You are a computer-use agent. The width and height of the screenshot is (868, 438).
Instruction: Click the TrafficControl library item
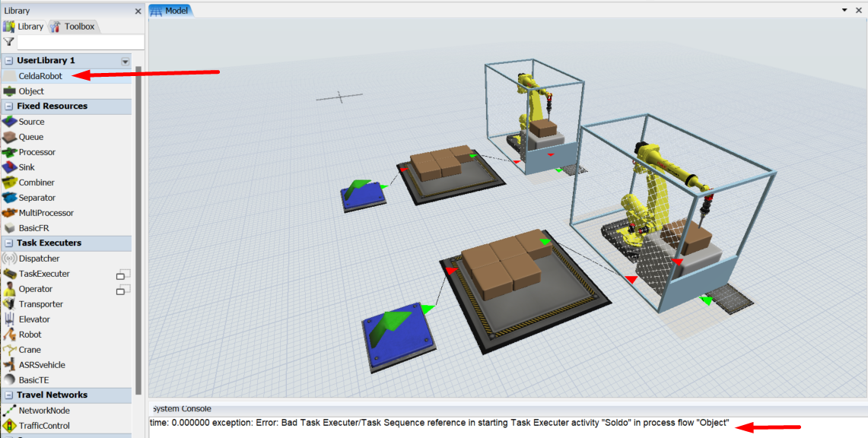[x=44, y=426]
